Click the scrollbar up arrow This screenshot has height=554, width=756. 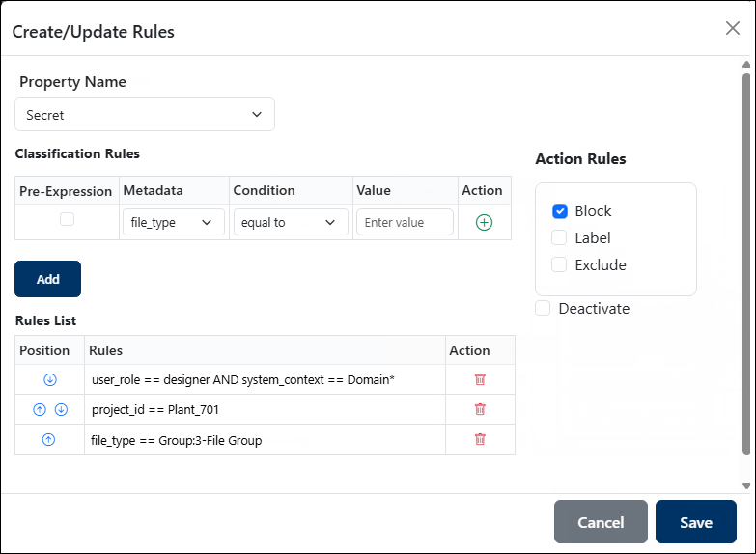pos(746,64)
